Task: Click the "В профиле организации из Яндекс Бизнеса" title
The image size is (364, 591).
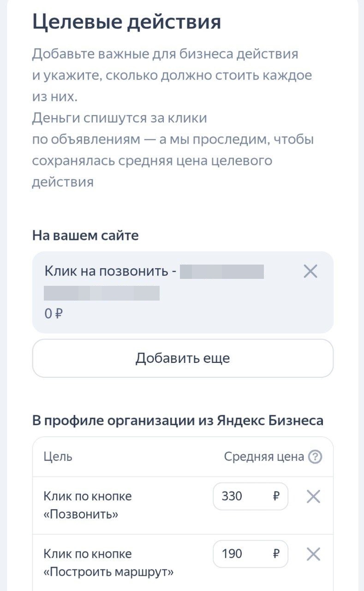Action: click(178, 421)
